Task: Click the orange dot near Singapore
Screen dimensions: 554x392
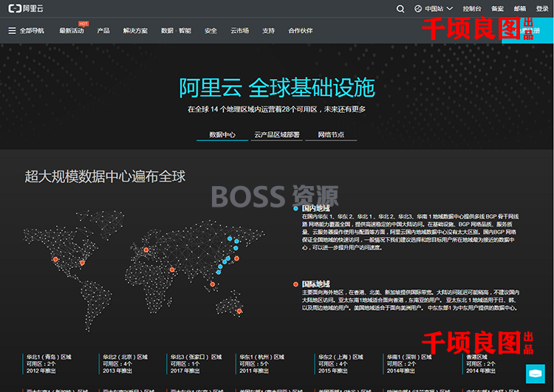Action: click(212, 284)
